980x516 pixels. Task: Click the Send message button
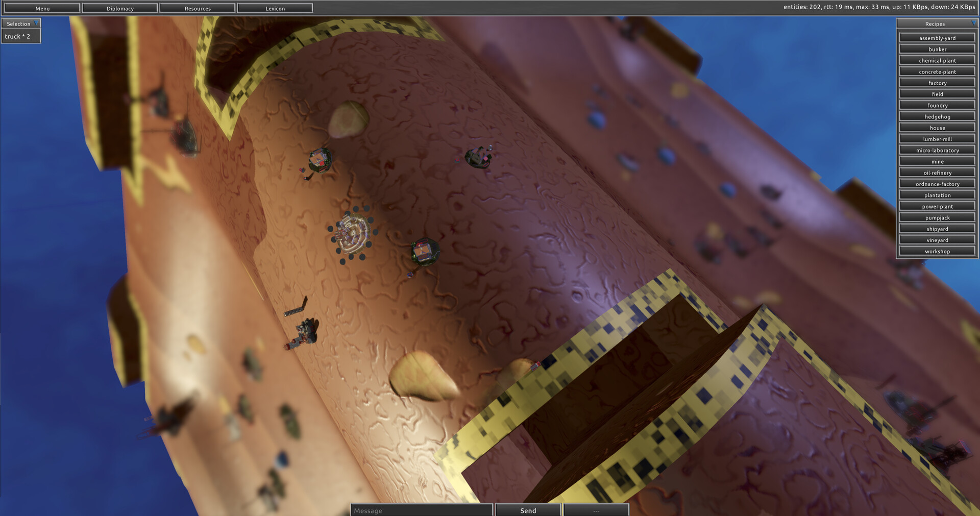pos(528,510)
